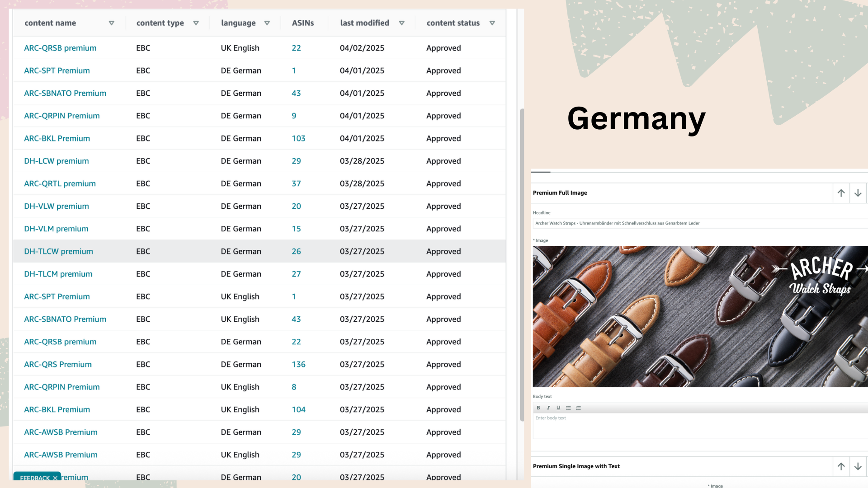This screenshot has width=868, height=488.
Task: Close the Feedback tab with X
Action: [55, 478]
